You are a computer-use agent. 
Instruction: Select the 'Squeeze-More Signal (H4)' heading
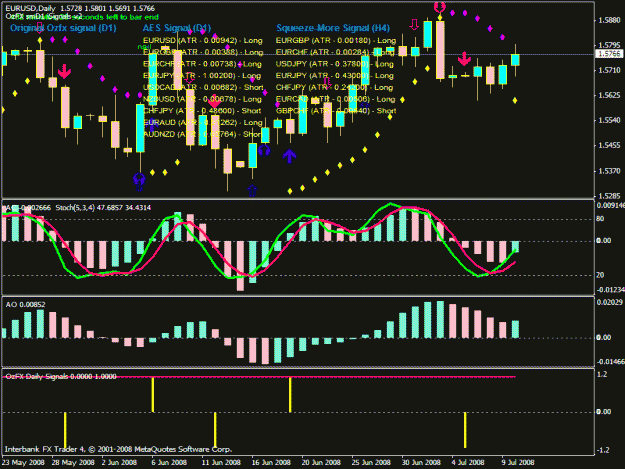point(333,28)
